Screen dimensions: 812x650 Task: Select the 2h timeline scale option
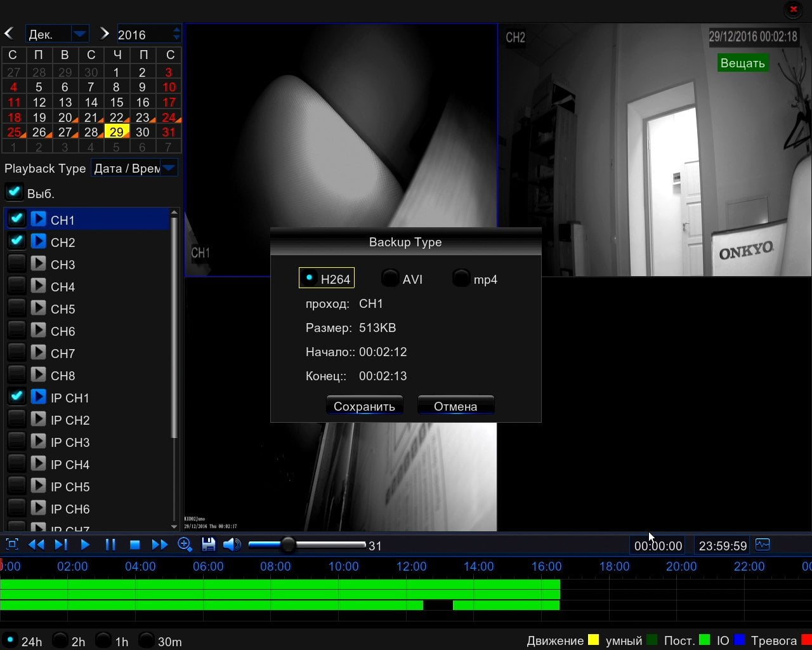coord(60,640)
